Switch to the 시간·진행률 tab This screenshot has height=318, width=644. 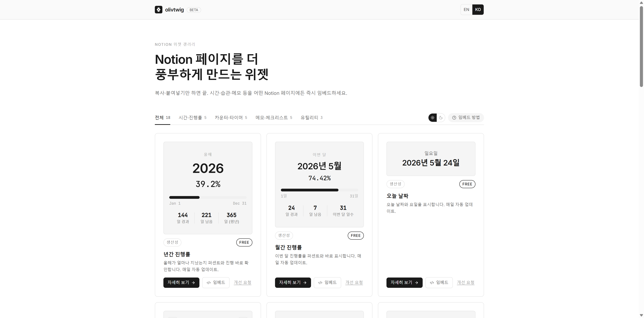193,117
